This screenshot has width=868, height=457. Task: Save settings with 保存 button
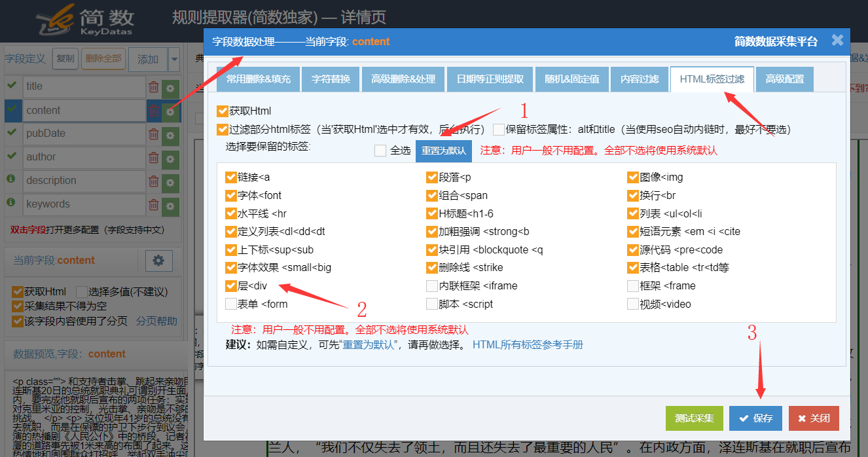pyautogui.click(x=755, y=418)
